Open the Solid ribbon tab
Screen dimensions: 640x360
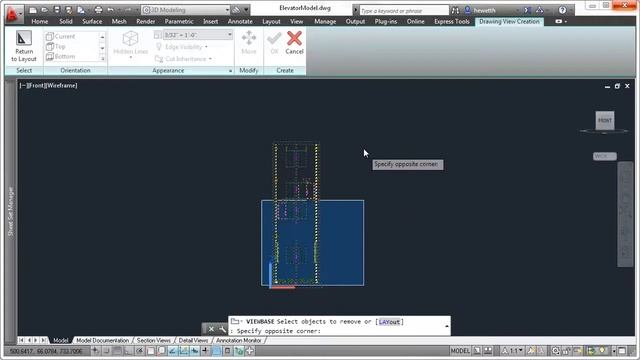tap(66, 21)
